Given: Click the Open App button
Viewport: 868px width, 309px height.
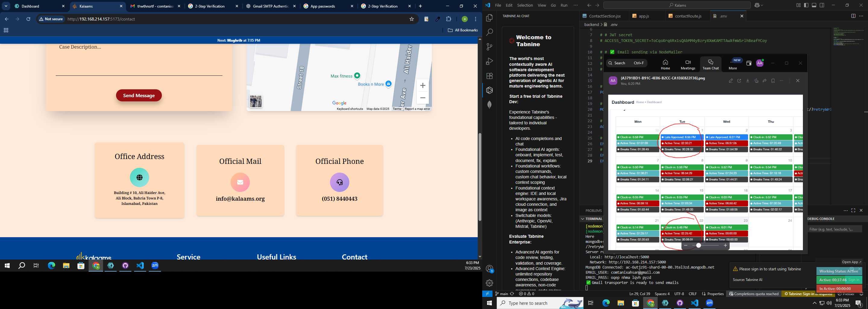Looking at the screenshot, I should tap(851, 262).
